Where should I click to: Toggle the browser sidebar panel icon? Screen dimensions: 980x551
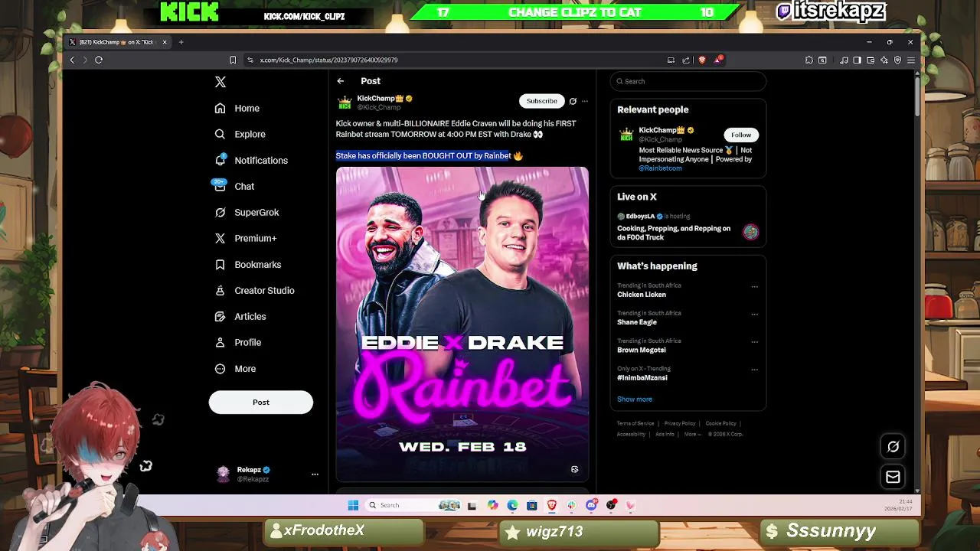coord(857,60)
